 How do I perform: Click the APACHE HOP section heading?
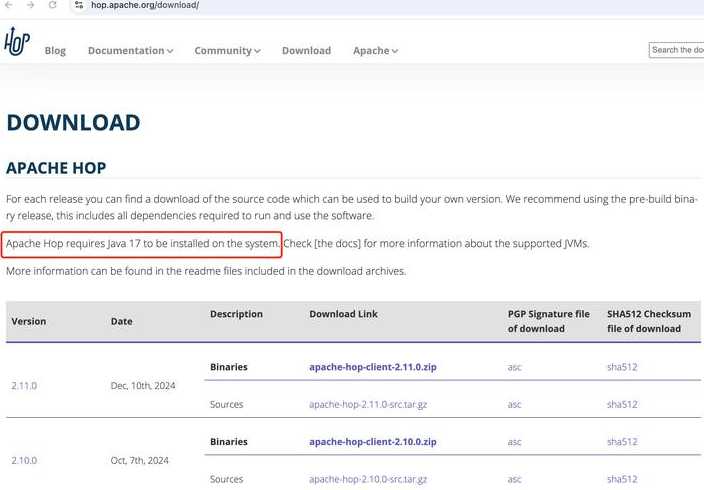(x=56, y=168)
